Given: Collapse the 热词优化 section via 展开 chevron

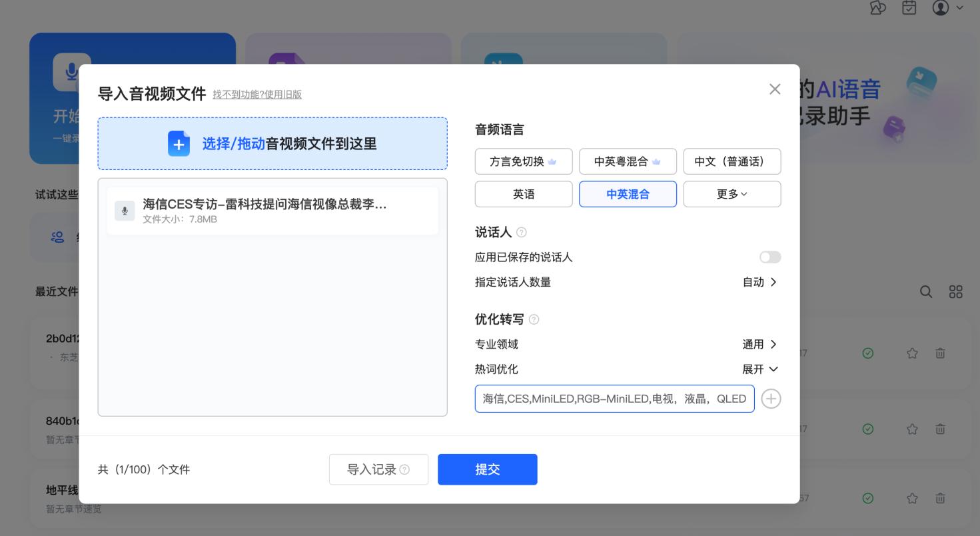Looking at the screenshot, I should (759, 369).
